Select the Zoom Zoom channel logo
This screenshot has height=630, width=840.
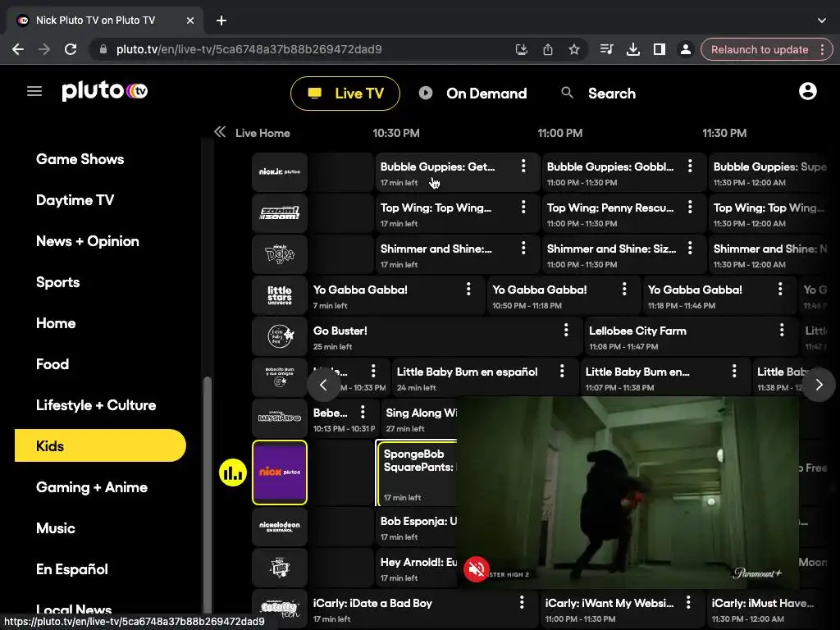coord(280,213)
